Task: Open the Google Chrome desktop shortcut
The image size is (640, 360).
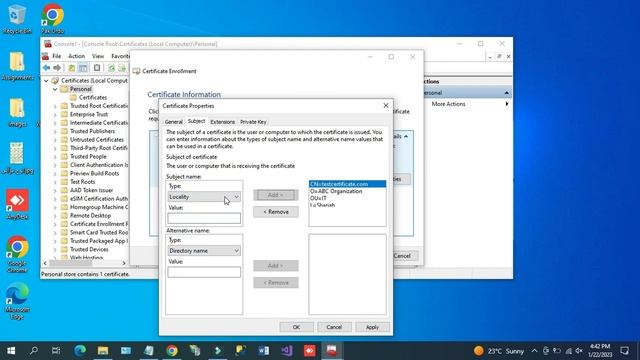Action: click(x=17, y=254)
